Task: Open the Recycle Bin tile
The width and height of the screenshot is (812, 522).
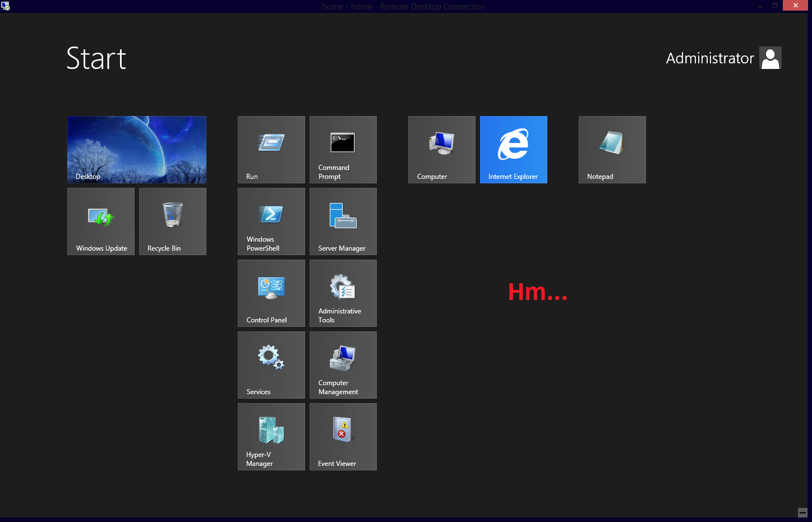Action: click(x=173, y=221)
